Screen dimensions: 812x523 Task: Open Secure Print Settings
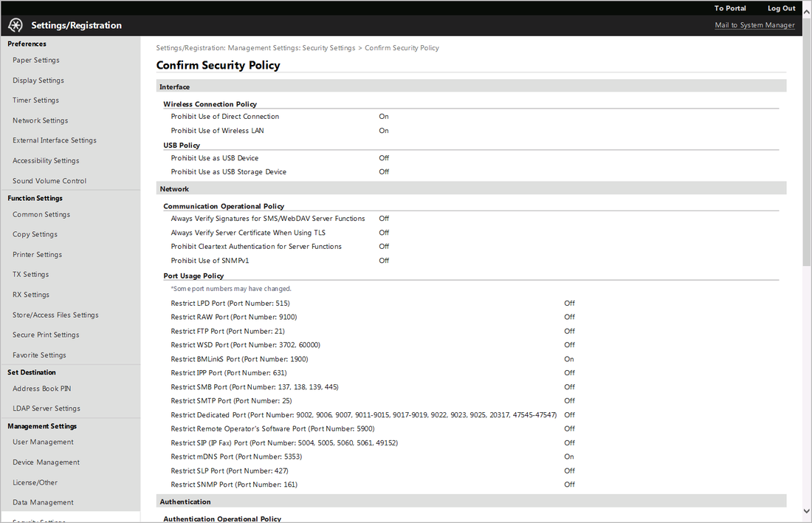tap(46, 335)
